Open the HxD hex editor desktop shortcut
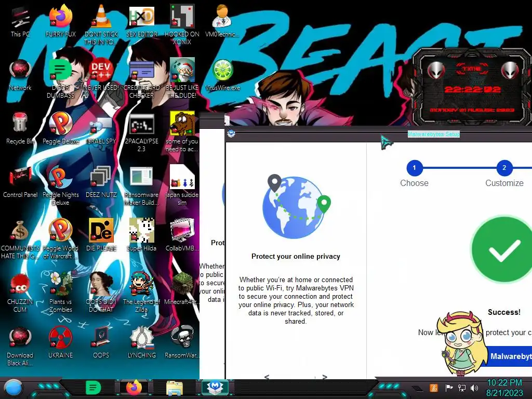 [x=141, y=22]
